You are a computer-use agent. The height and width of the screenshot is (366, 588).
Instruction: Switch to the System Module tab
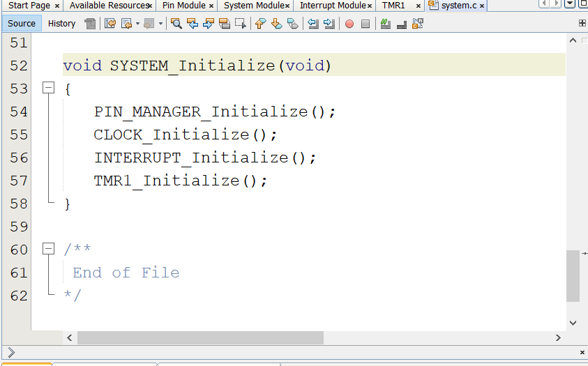(x=255, y=6)
